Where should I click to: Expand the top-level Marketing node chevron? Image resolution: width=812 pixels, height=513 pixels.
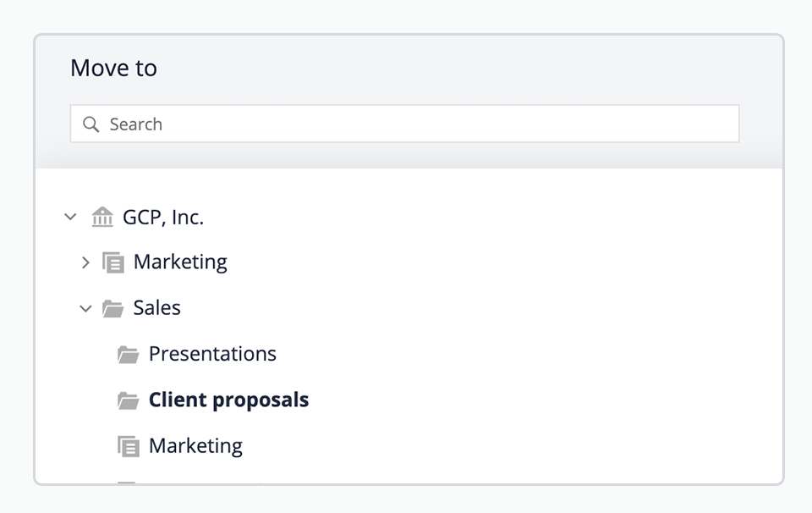tap(86, 262)
